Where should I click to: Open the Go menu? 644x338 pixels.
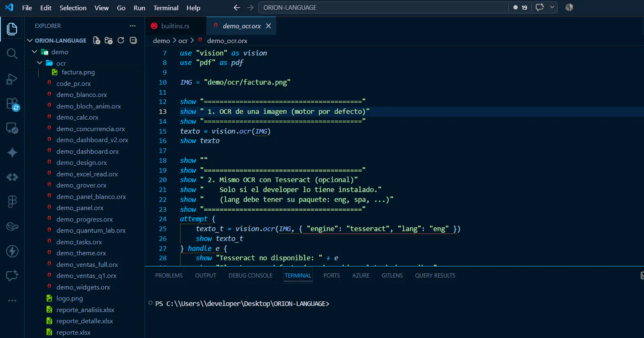(x=121, y=8)
